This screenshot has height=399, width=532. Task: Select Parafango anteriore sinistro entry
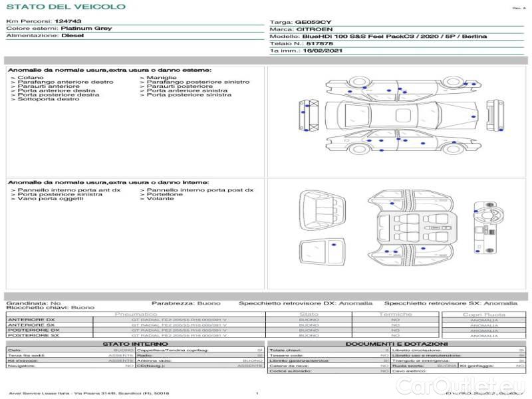tap(194, 82)
